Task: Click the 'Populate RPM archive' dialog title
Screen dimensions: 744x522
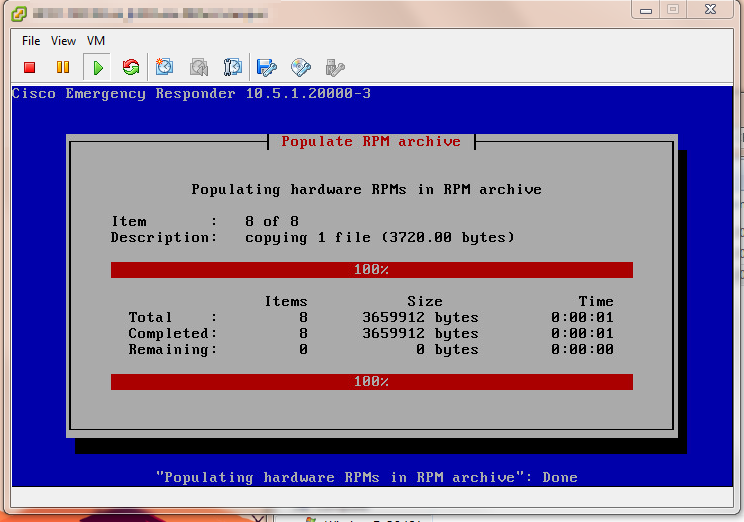Action: point(371,141)
